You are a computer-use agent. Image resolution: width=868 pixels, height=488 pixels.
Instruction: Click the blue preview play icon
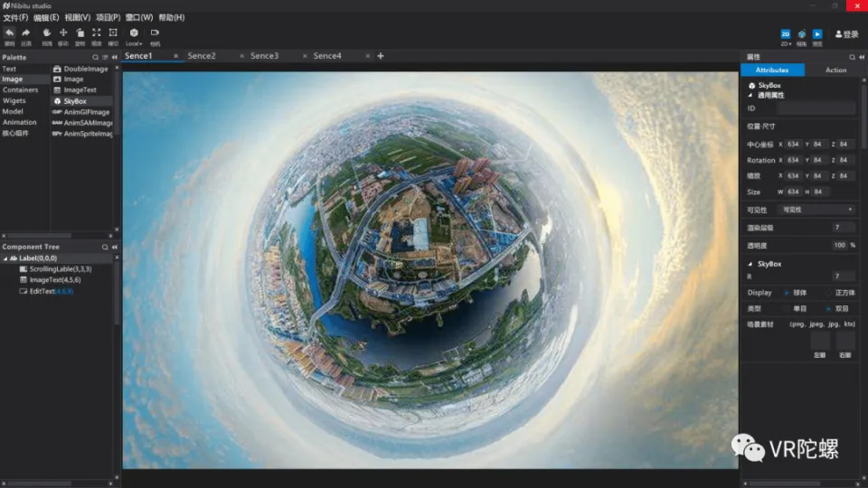[x=817, y=34]
